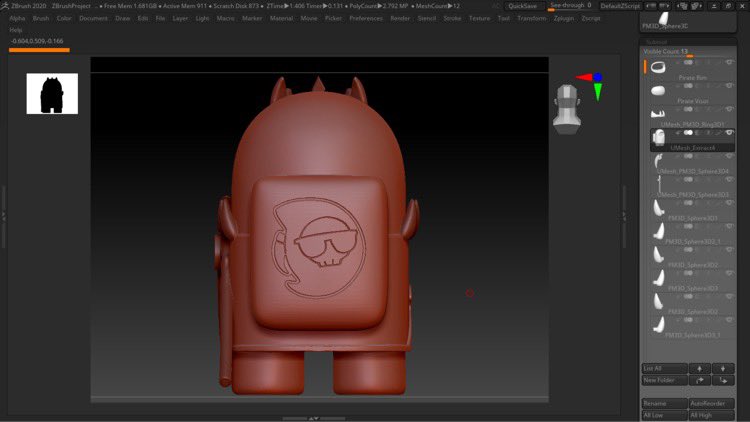Image resolution: width=750 pixels, height=422 pixels.
Task: Click the move subtool to bottom arrow
Action: (x=723, y=380)
